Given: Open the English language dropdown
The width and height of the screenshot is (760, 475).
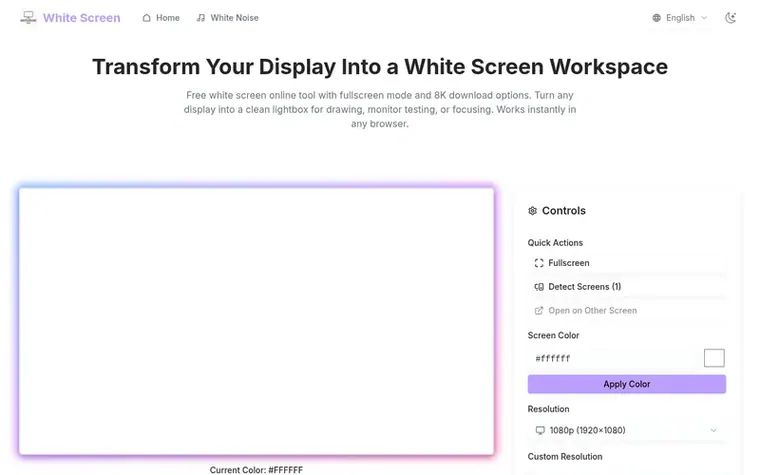Looking at the screenshot, I should coord(680,18).
